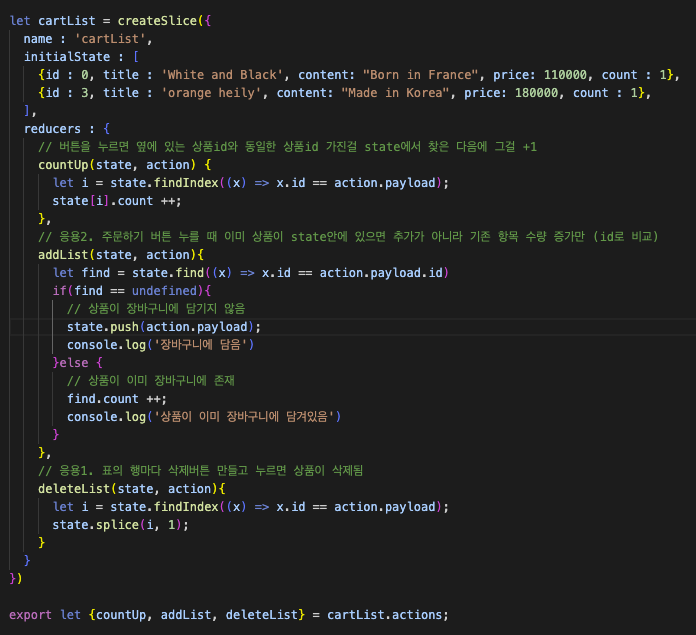Click the countUp reducer function name
Screen dimensions: 696x635
63,165
